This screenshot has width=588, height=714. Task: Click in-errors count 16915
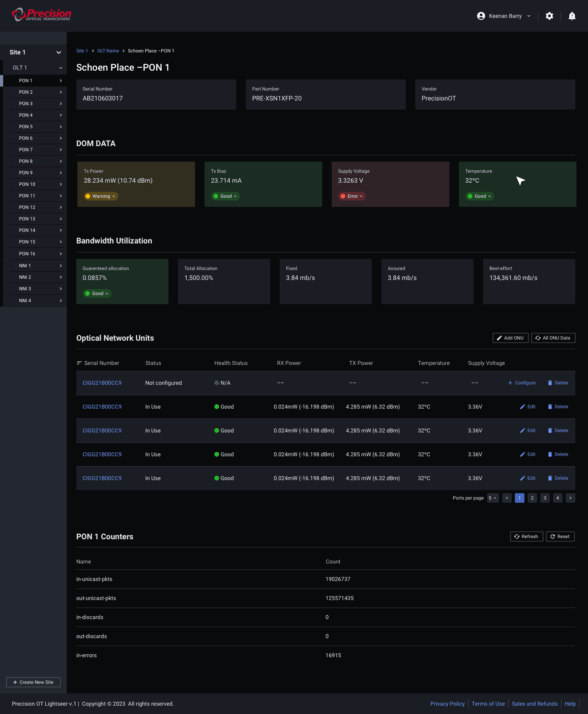click(x=333, y=655)
